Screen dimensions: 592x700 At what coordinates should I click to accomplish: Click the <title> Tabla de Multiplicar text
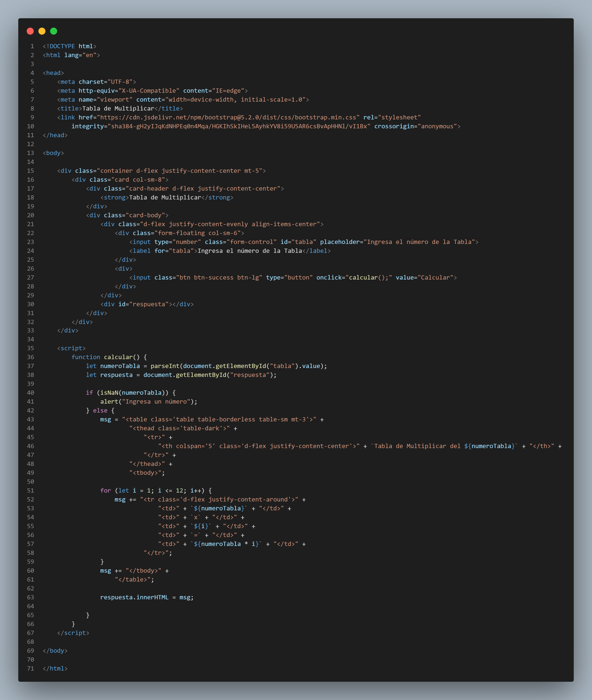(x=118, y=108)
